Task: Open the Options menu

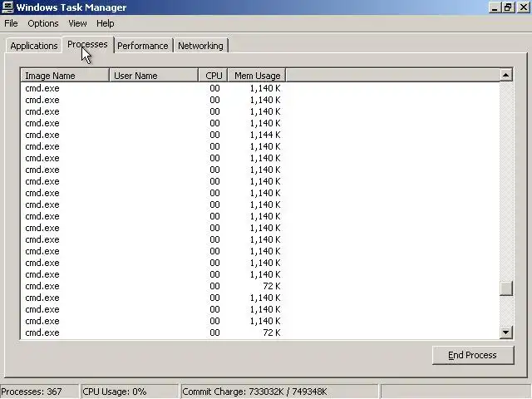Action: click(x=43, y=23)
